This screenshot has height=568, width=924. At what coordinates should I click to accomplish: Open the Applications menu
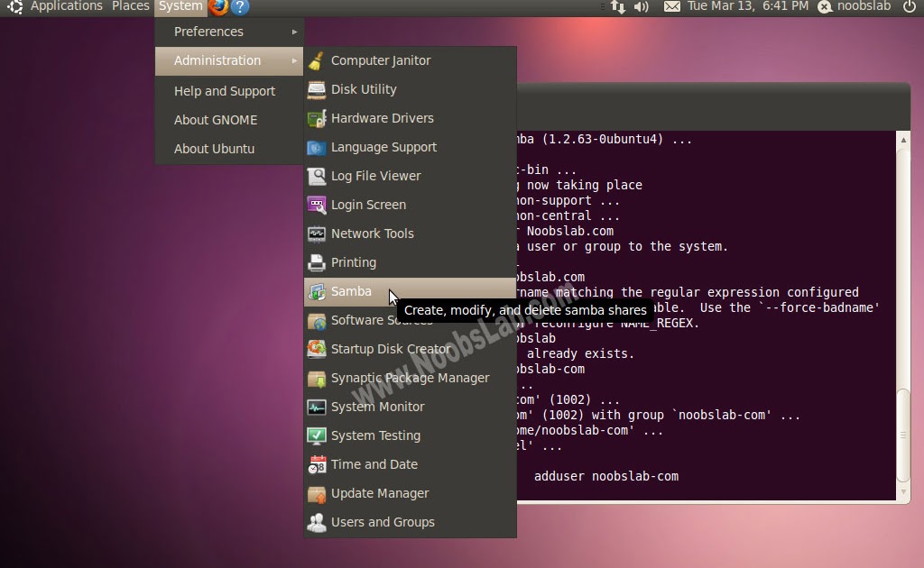click(x=66, y=6)
